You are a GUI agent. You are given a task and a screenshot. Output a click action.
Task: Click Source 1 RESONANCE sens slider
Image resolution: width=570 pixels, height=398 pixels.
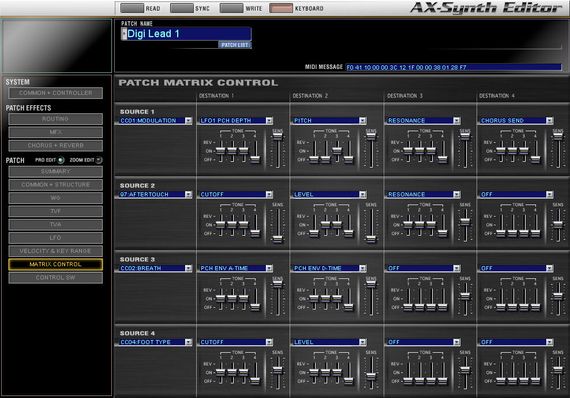[465, 137]
